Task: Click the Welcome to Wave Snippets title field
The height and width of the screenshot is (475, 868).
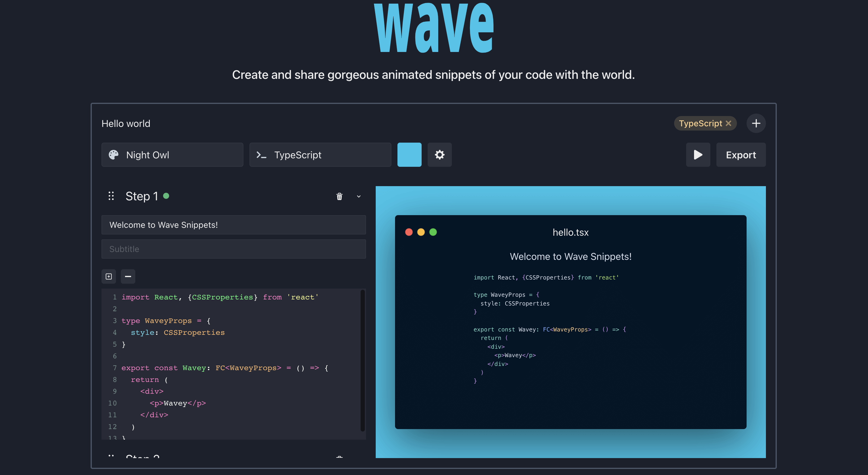Action: (233, 225)
